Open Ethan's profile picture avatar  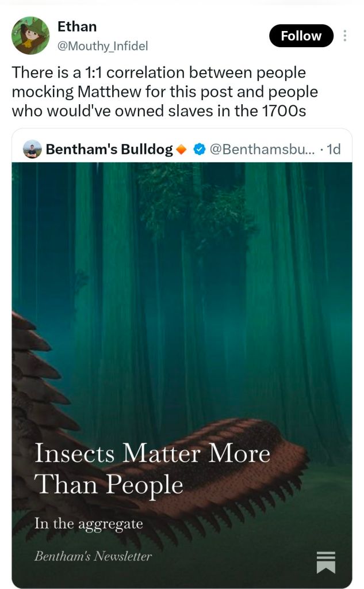coord(31,36)
